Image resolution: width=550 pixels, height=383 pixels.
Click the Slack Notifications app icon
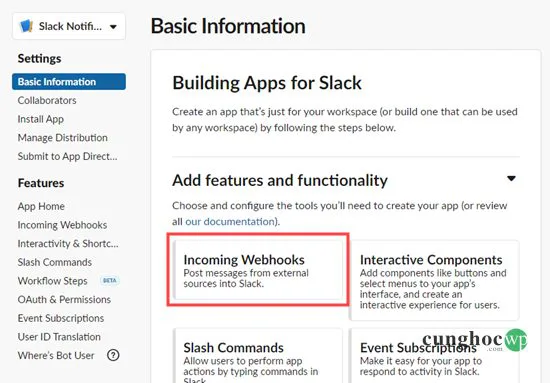click(26, 26)
